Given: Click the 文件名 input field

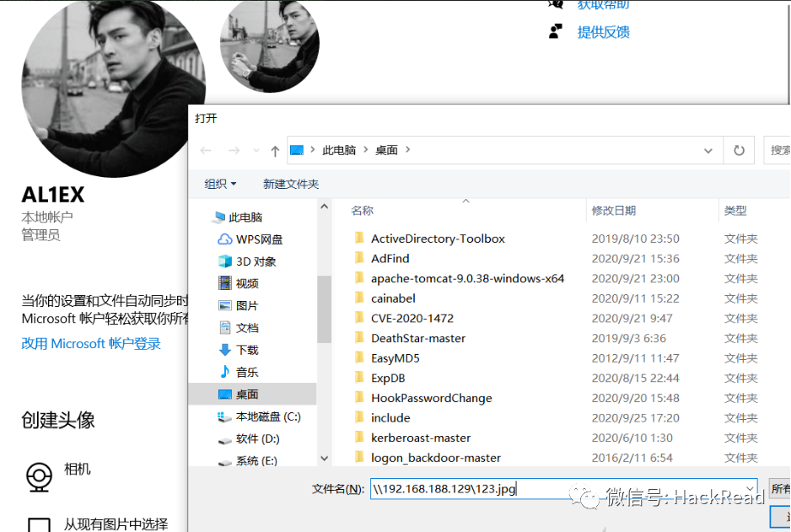Looking at the screenshot, I should pyautogui.click(x=563, y=489).
